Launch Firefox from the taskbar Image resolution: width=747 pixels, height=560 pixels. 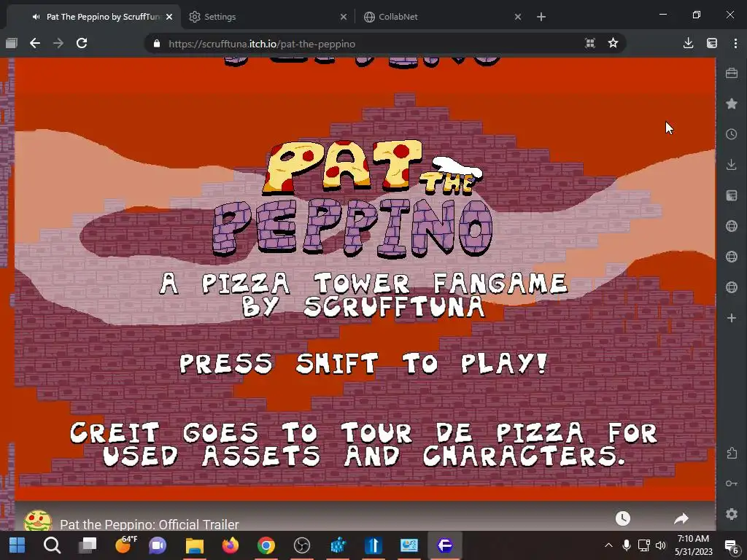(230, 545)
